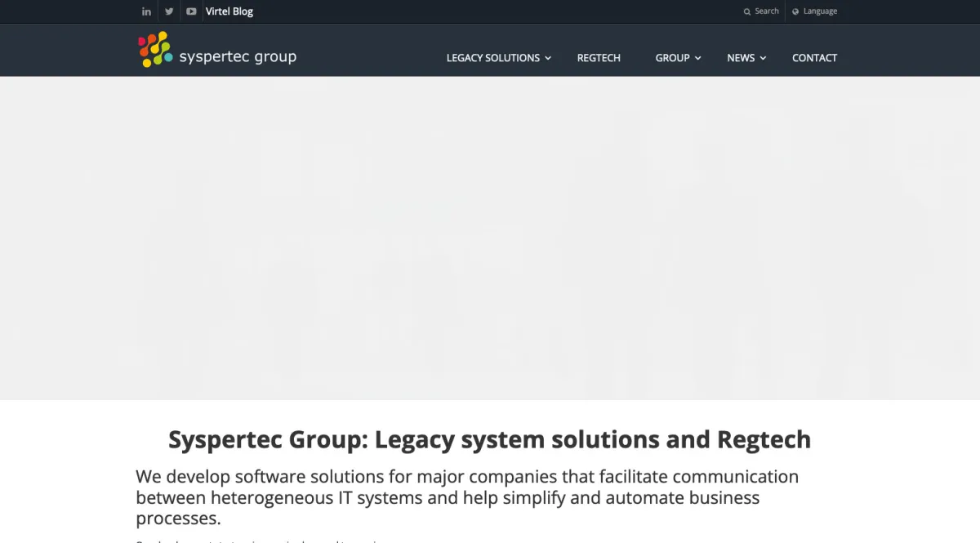Click the 'Syspertec Group: Legacy system solutions' heading
Viewport: 980px width, 543px height.
point(489,439)
